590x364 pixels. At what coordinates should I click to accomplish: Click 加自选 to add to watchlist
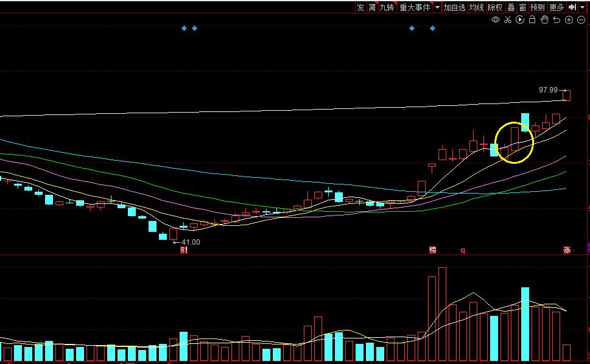(x=455, y=7)
